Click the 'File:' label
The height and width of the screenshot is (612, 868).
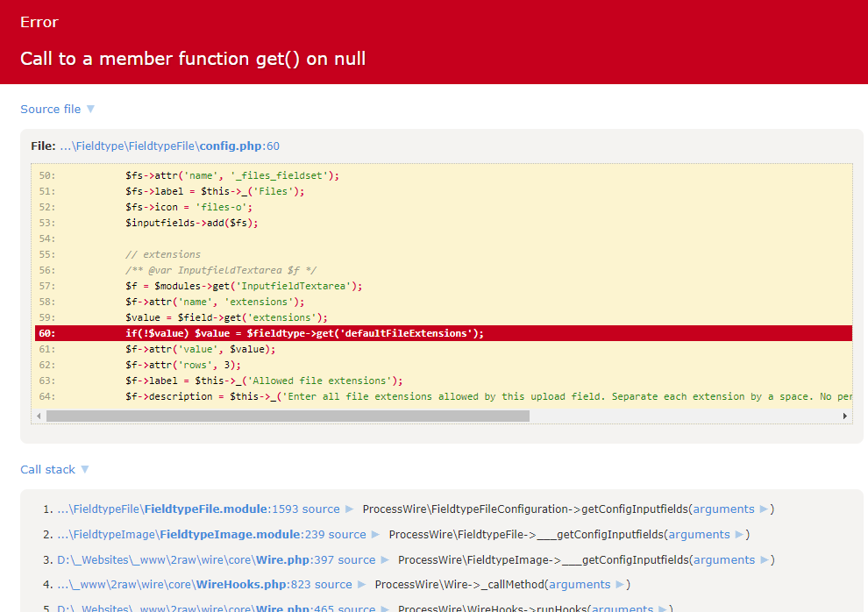(x=43, y=146)
